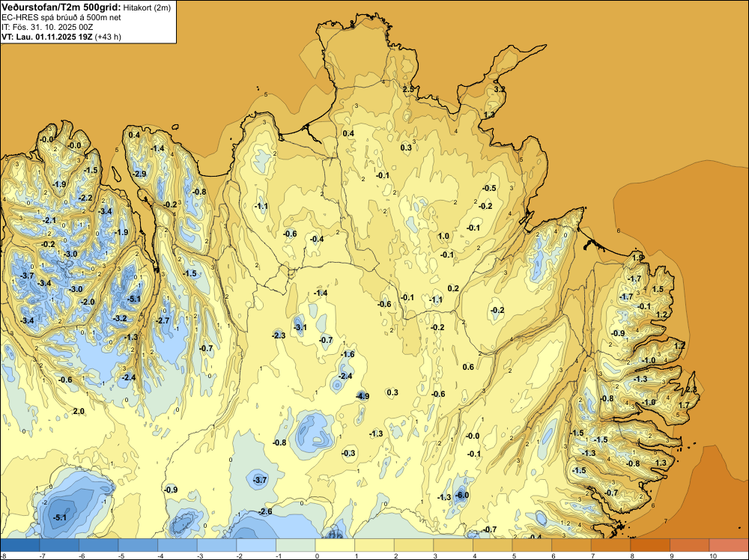Pick the reddish legend swatch right of 10
Viewport: 749px width, 560px height.
coord(729,545)
